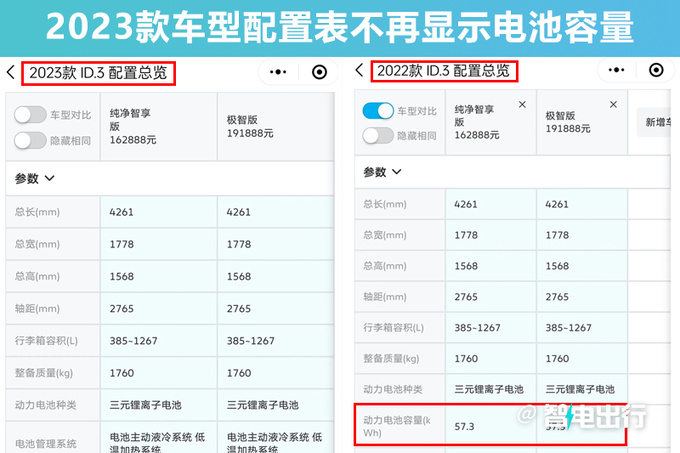Select 整备质量(kg) label in 2023款 panel

[44, 373]
